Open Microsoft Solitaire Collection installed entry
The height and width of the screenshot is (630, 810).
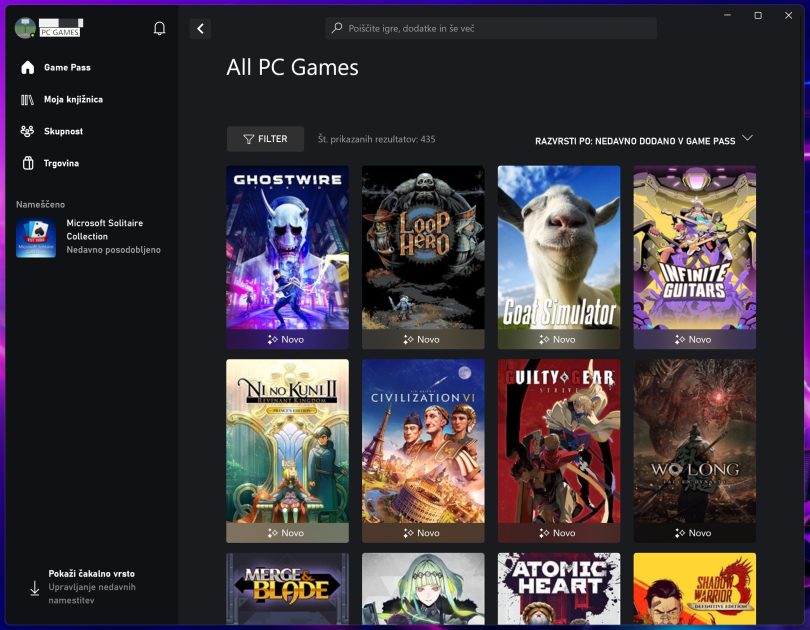88,237
